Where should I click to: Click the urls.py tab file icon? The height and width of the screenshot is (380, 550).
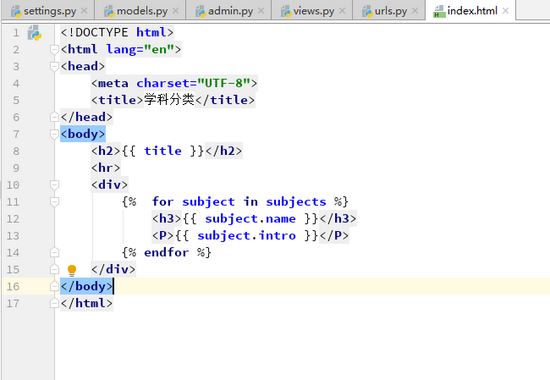pyautogui.click(x=367, y=12)
